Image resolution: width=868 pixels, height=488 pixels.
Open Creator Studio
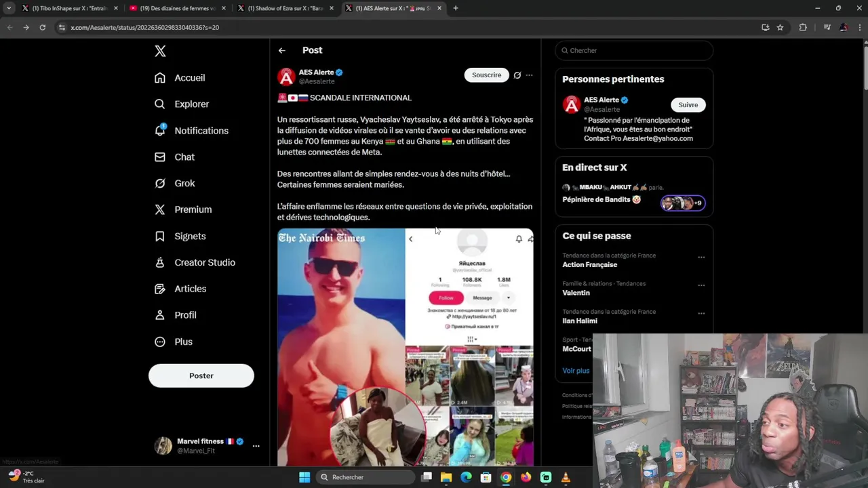(195, 262)
